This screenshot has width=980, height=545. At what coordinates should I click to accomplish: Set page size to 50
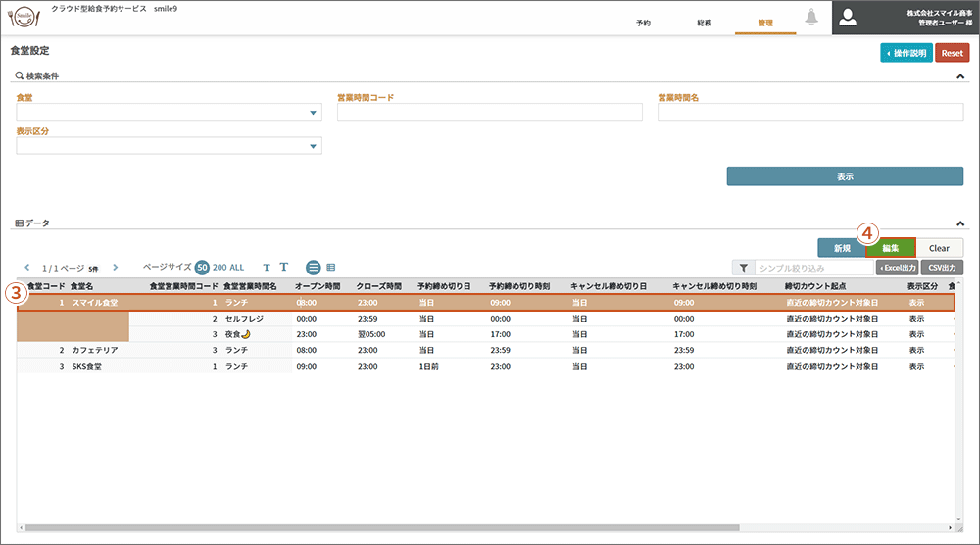202,267
